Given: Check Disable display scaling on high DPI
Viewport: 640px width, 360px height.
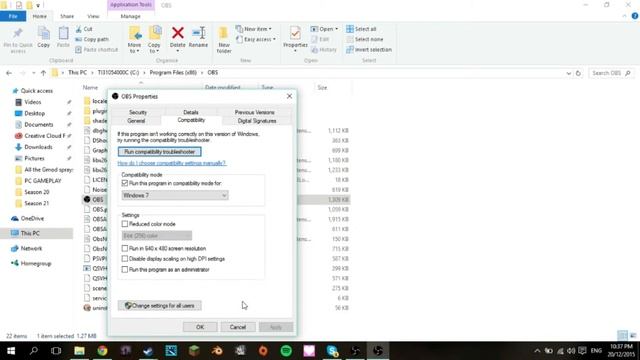Looking at the screenshot, I should [x=125, y=259].
